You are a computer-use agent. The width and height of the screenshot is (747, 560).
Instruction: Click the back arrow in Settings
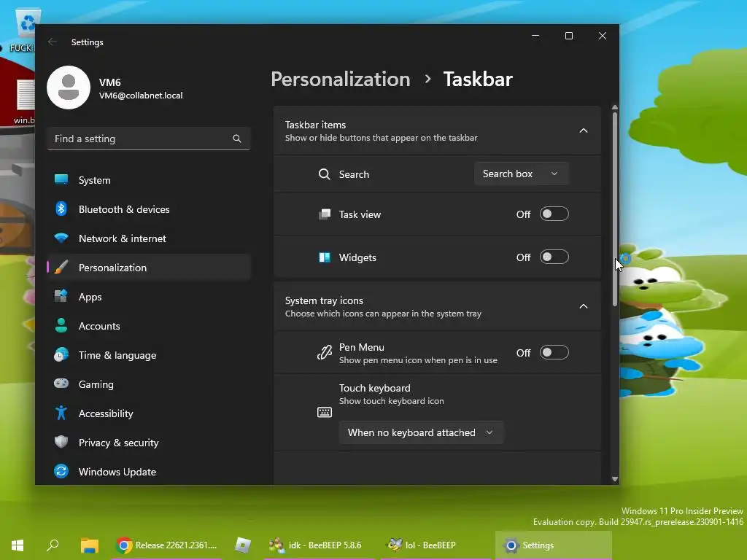pos(53,42)
